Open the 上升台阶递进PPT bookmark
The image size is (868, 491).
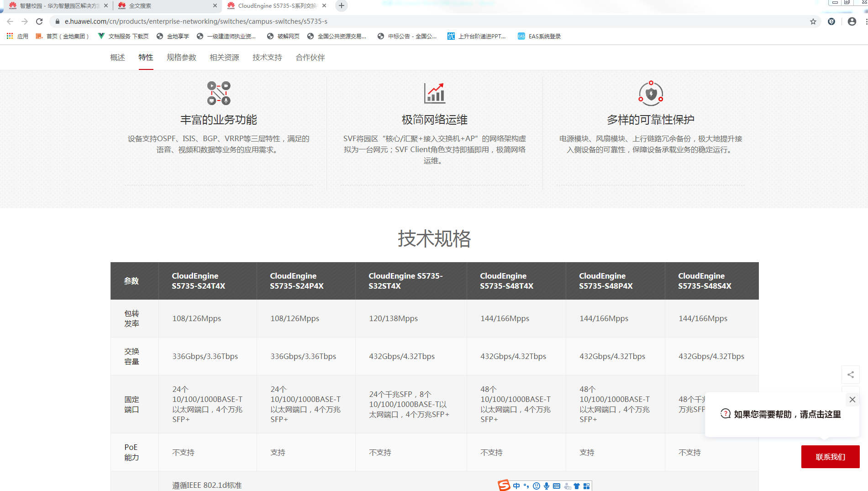point(477,36)
